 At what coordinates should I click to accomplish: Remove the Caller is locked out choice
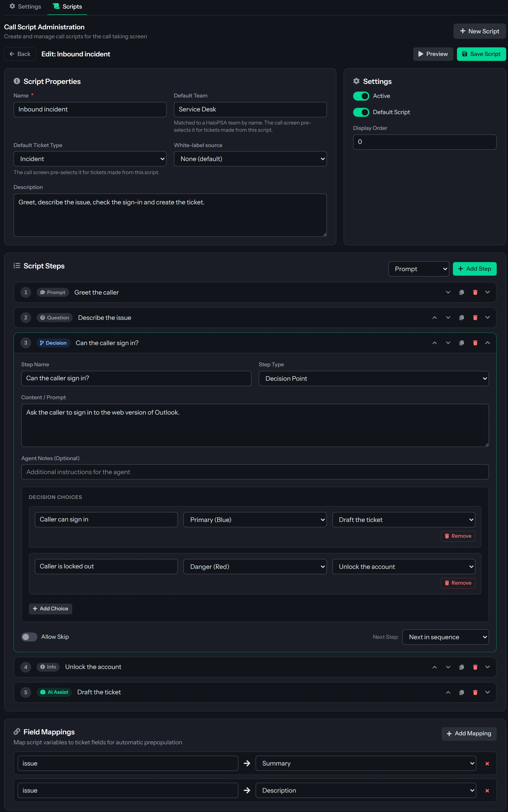point(458,583)
